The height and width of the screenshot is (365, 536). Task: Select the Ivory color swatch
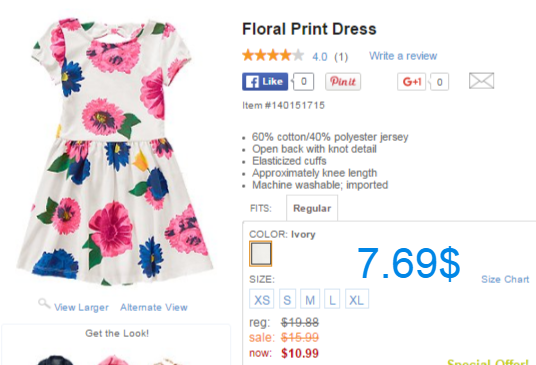tap(260, 254)
